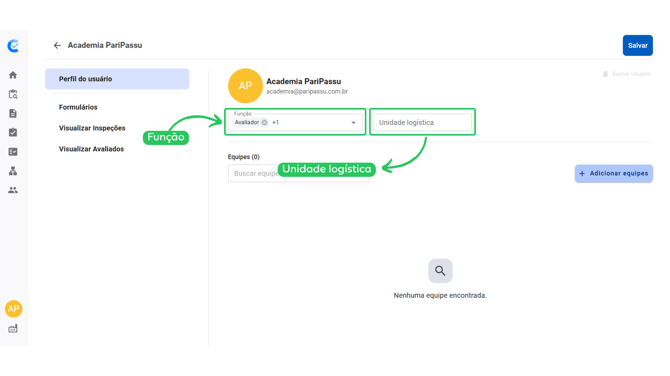Open the checked clipboard icon in sidebar
The height and width of the screenshot is (376, 670).
tap(13, 132)
